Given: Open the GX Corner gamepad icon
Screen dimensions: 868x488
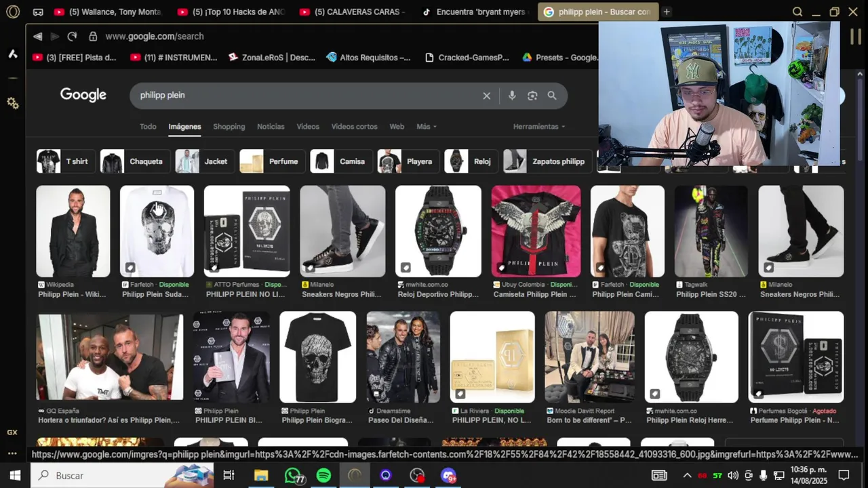Looking at the screenshot, I should [38, 12].
